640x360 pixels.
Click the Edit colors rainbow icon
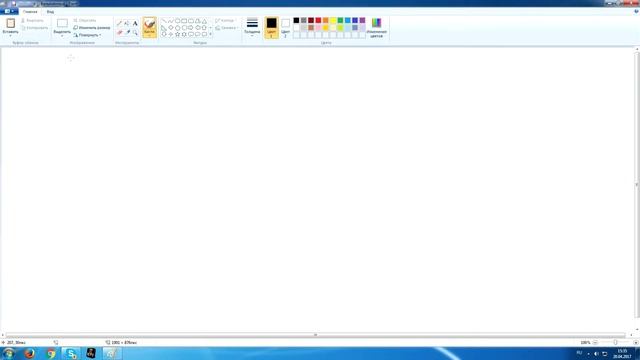376,23
